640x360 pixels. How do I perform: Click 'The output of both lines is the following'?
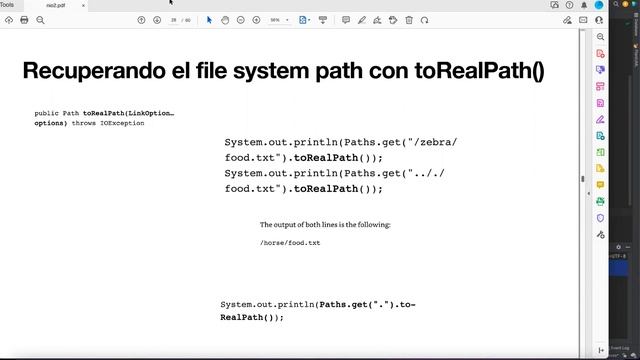pyautogui.click(x=325, y=224)
